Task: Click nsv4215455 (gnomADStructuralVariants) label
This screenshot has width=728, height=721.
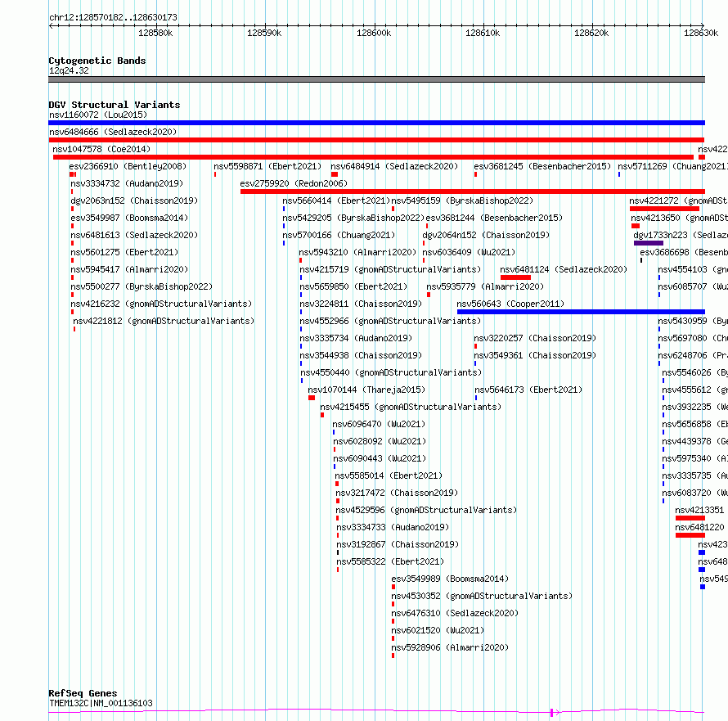Action: coord(411,407)
